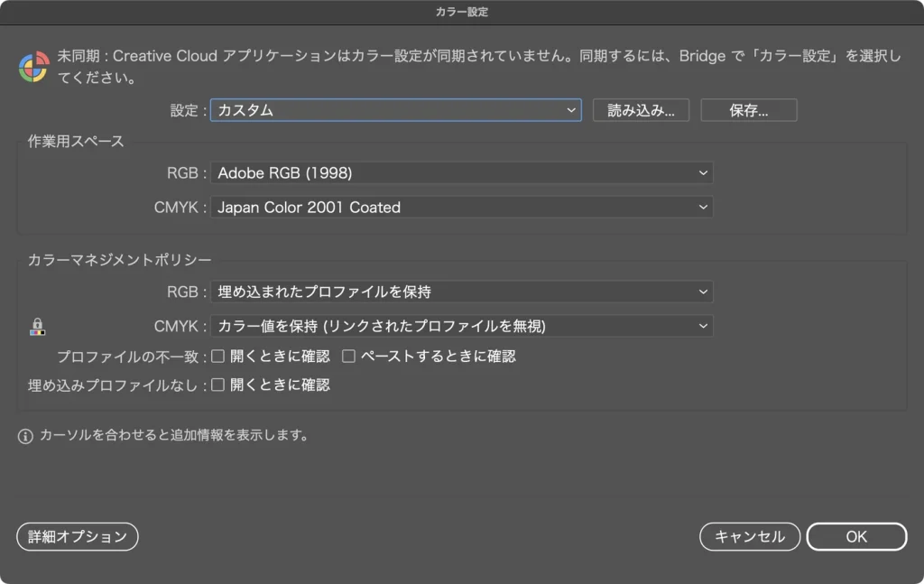Image resolution: width=924 pixels, height=584 pixels.
Task: Click the 読み込み... button
Action: [642, 110]
